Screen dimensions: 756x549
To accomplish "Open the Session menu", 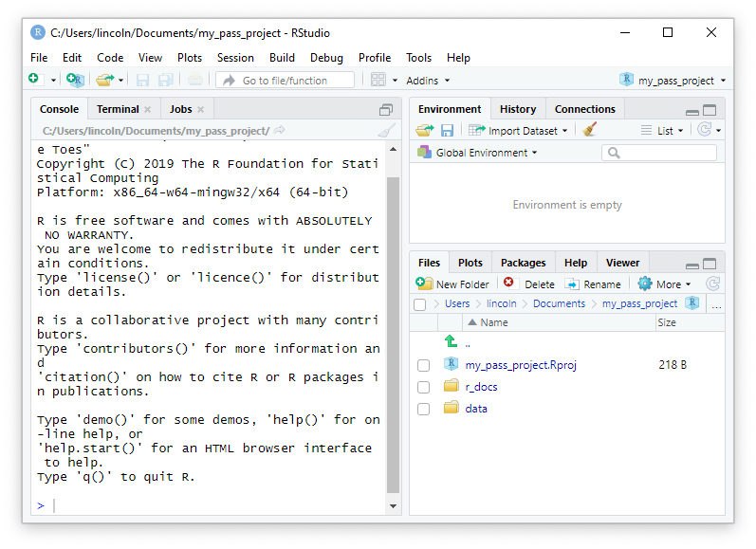I will (235, 58).
